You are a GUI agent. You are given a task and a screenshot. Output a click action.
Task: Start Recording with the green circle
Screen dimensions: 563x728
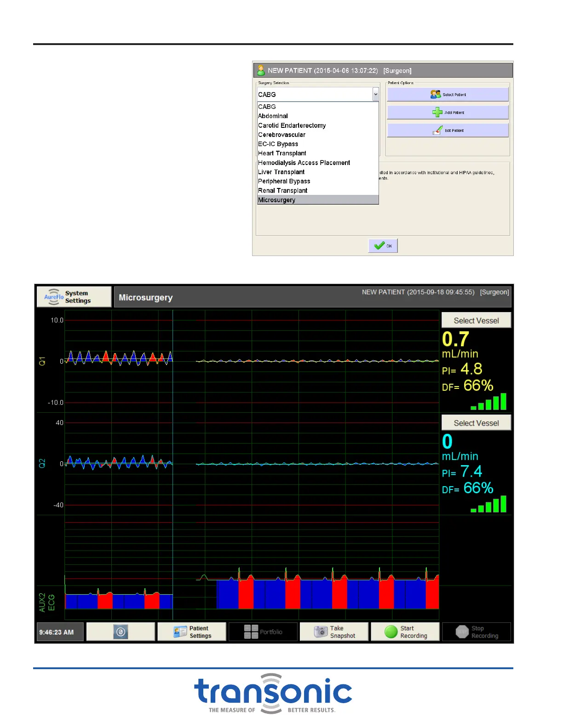[391, 632]
